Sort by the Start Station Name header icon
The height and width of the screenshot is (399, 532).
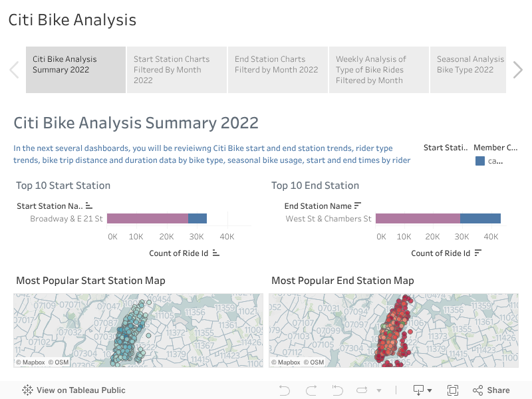coord(89,206)
